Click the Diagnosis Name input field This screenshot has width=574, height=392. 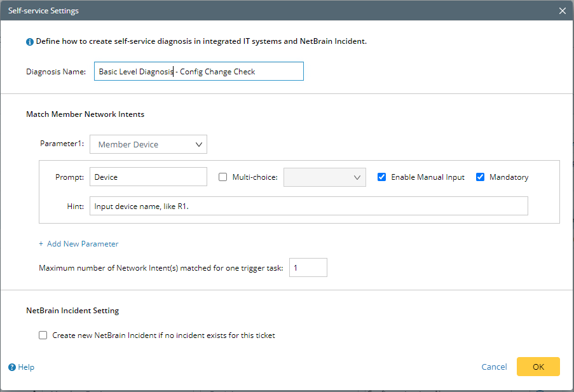click(x=199, y=71)
